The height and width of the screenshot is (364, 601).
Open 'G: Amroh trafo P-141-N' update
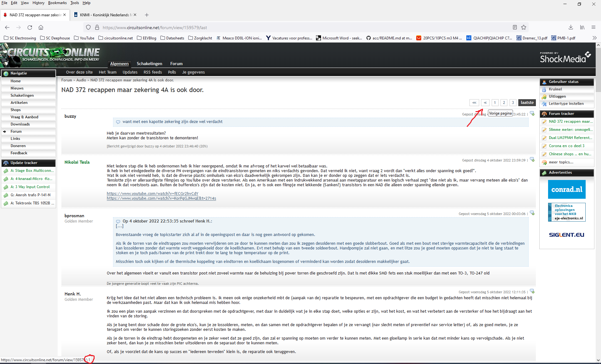point(30,195)
